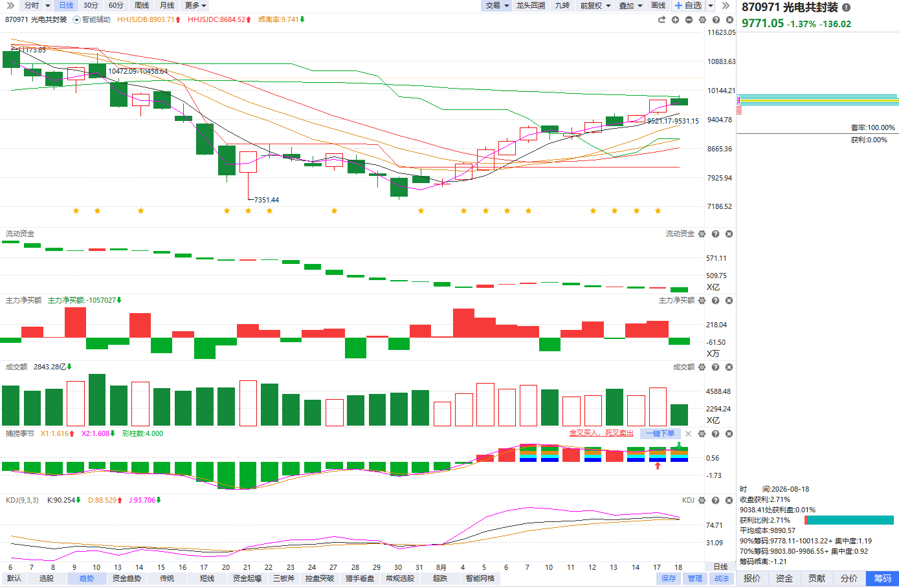Open help icon for 主力净买额 panel
This screenshot has width=899, height=588.
point(716,300)
